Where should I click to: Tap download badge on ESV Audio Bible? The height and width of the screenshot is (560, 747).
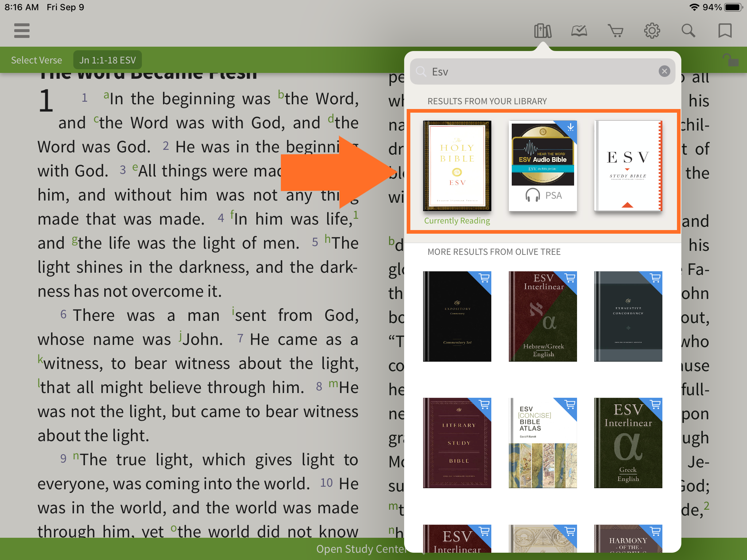570,127
